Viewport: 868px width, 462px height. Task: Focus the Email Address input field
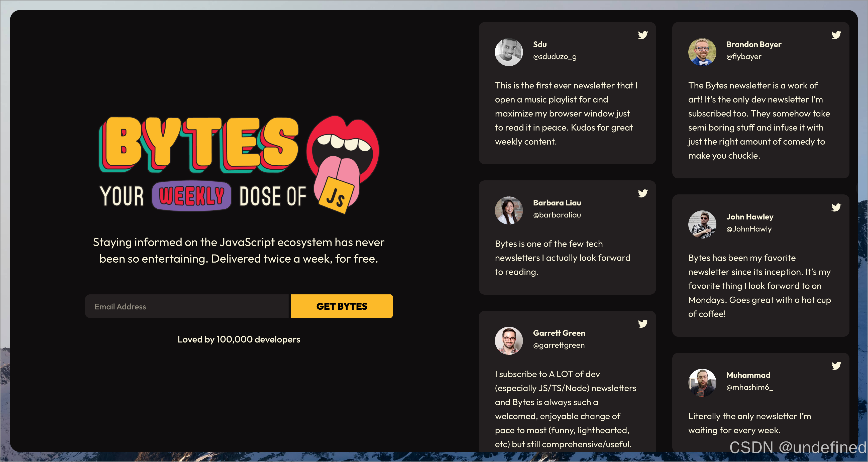pos(187,306)
